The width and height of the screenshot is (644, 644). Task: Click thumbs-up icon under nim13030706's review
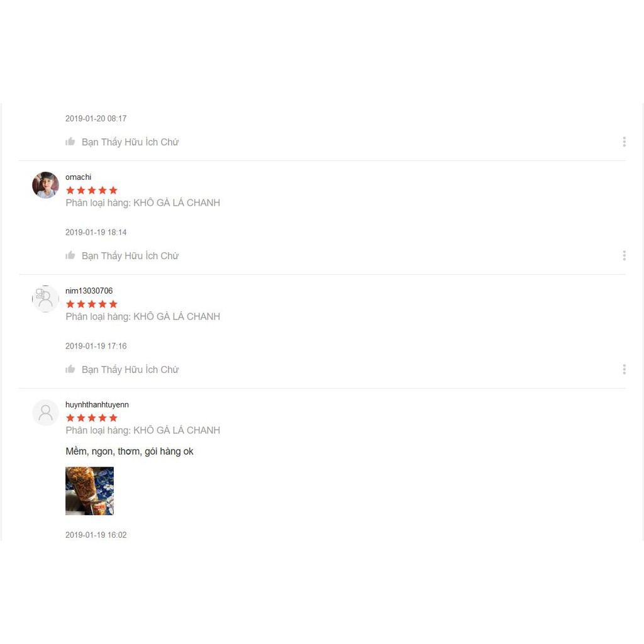click(70, 369)
